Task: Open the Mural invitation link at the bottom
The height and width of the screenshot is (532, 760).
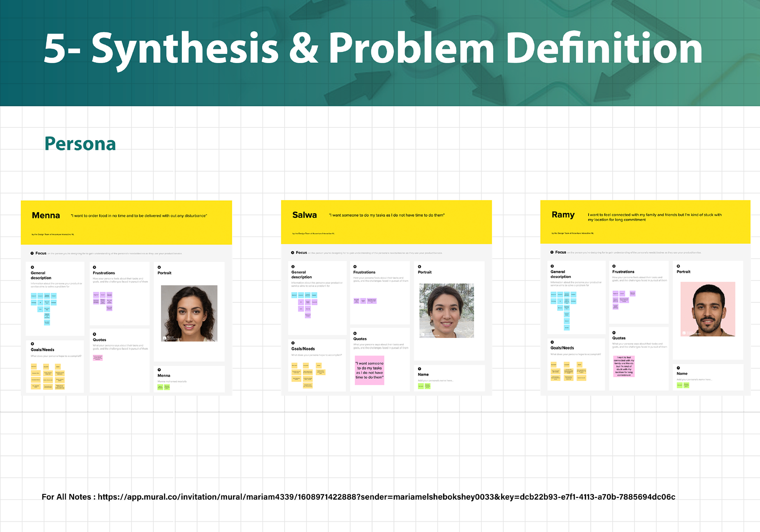Action: (x=386, y=497)
